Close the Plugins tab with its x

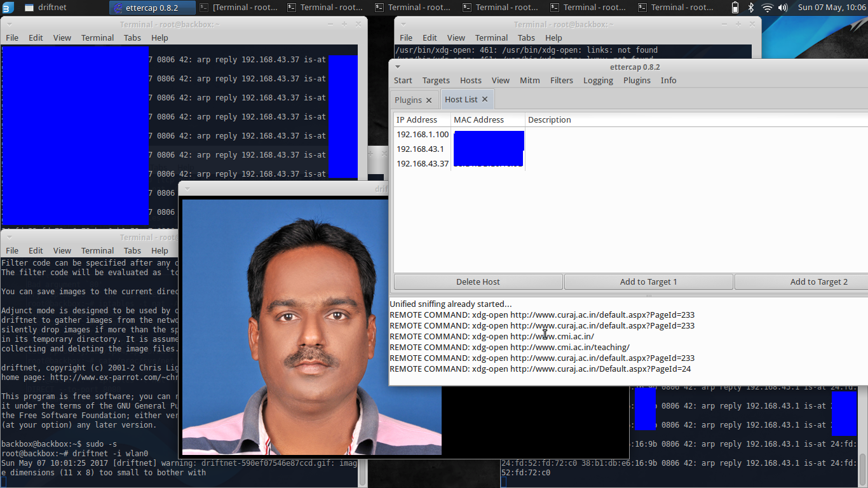tap(429, 100)
